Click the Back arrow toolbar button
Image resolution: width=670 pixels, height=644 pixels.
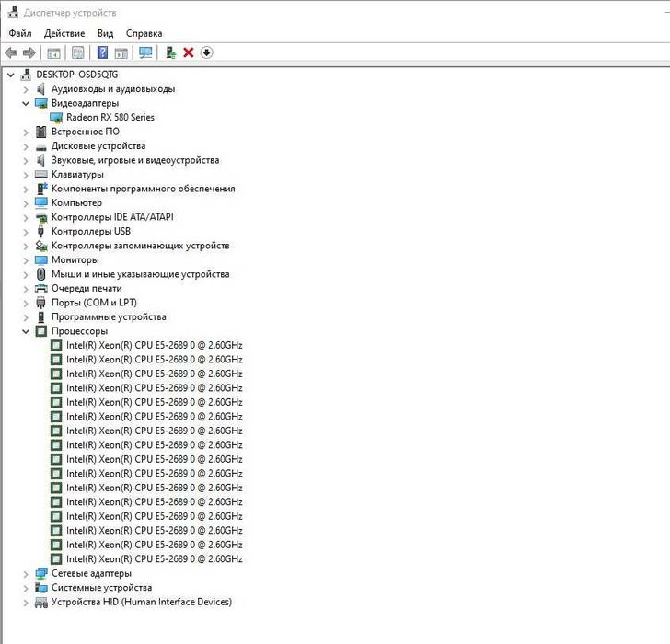[11, 53]
